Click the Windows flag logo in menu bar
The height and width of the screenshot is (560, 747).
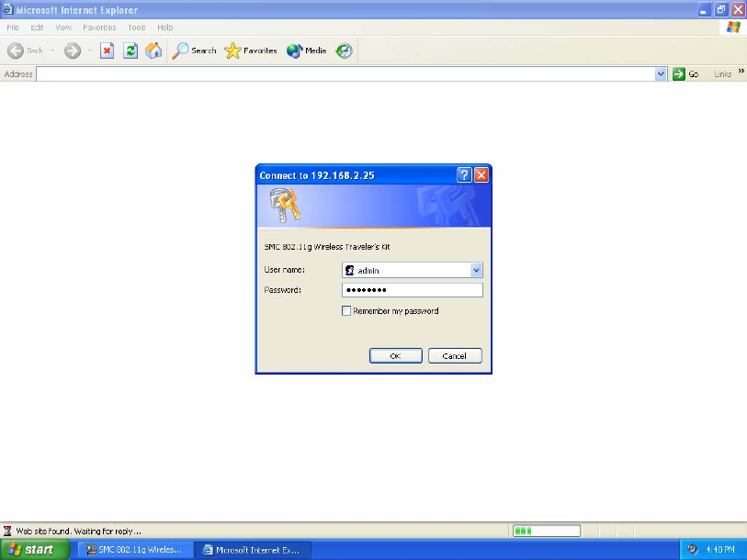click(733, 28)
